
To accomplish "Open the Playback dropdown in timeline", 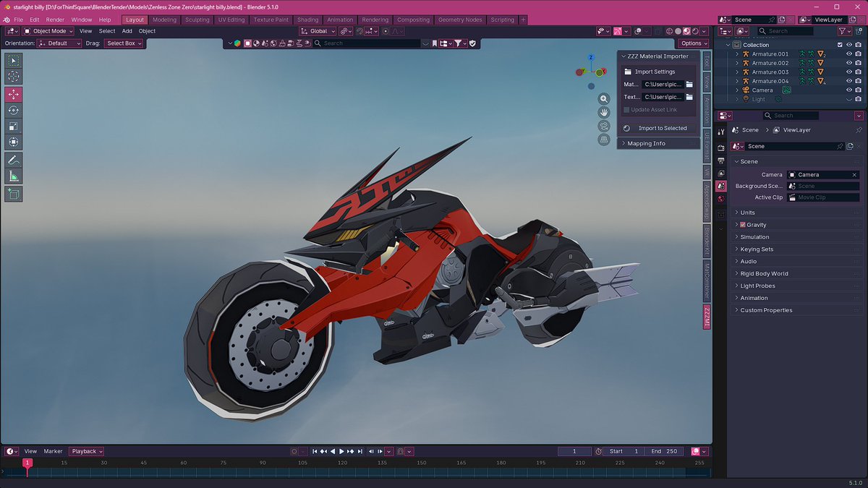I will pyautogui.click(x=87, y=451).
